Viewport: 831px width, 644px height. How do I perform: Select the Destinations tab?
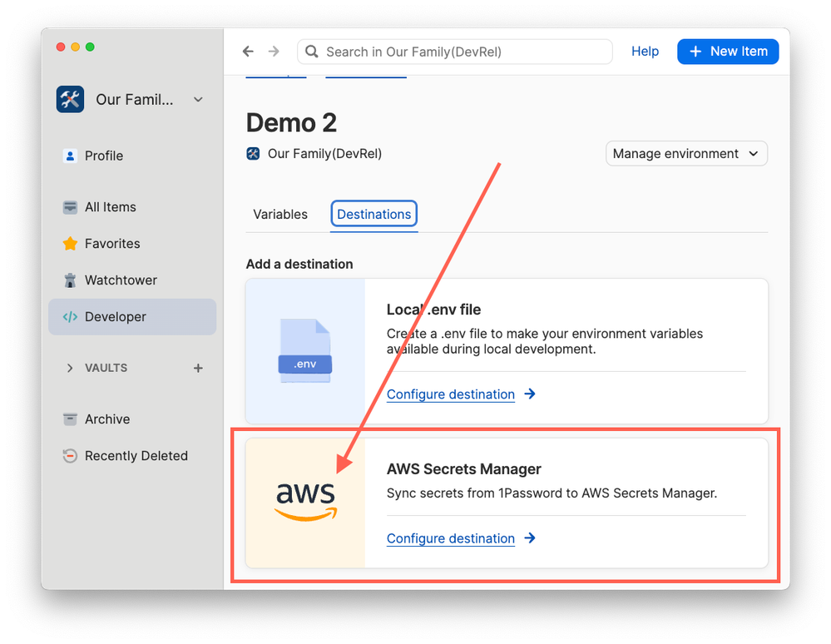click(373, 214)
